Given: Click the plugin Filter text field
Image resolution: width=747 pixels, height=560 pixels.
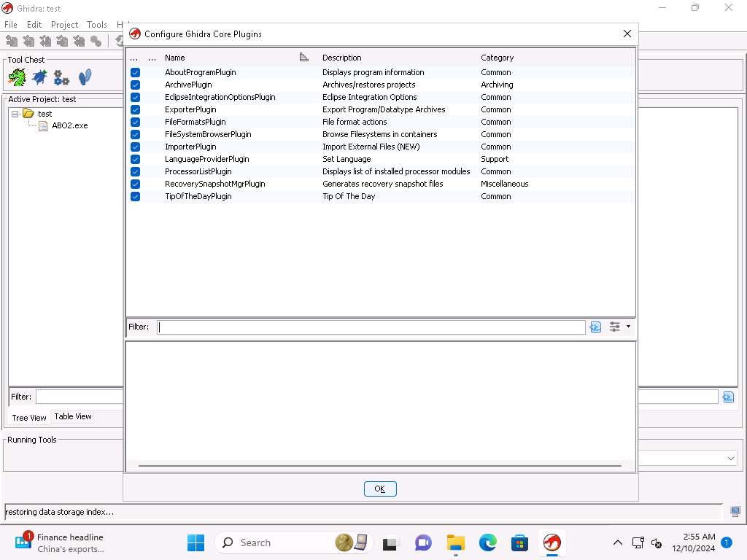Looking at the screenshot, I should tap(371, 327).
